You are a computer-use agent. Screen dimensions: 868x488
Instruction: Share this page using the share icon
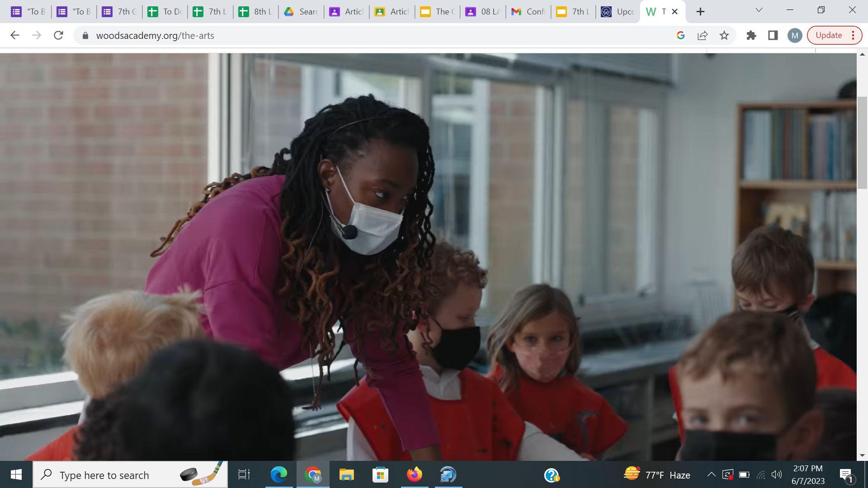click(x=703, y=35)
